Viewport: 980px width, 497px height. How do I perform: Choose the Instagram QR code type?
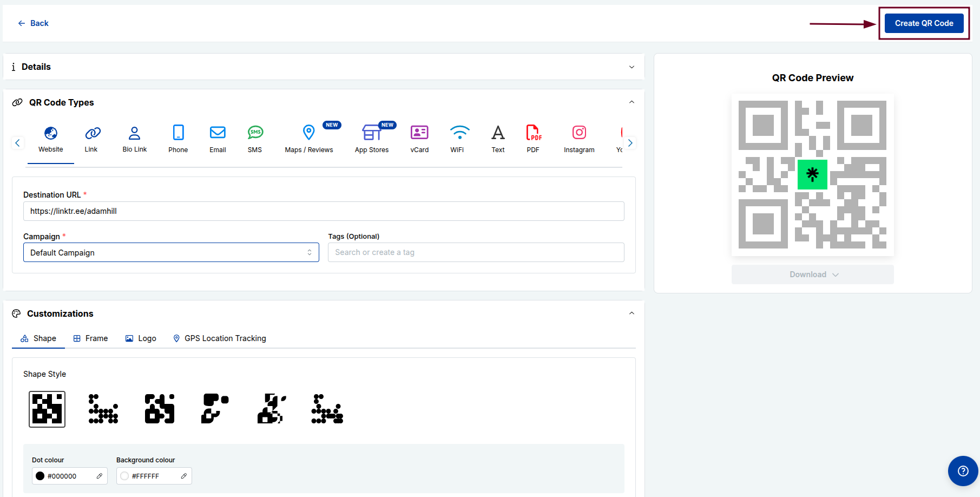(x=579, y=139)
